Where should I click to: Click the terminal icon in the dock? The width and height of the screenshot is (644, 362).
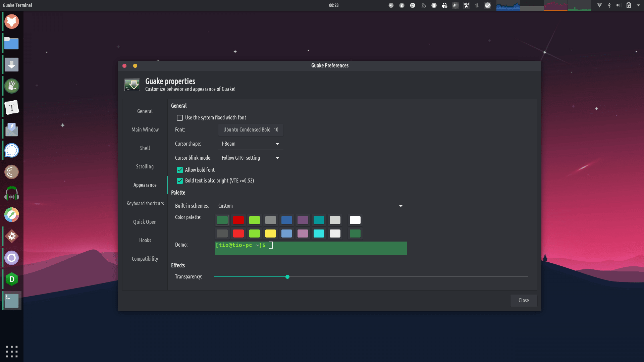point(12,301)
